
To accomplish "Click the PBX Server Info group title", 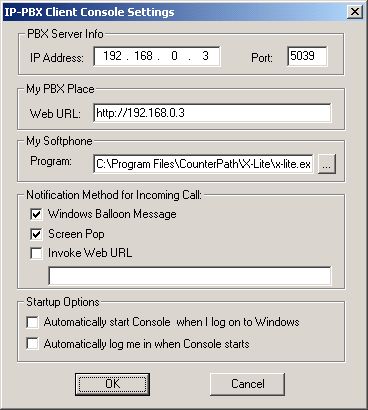I will tap(65, 34).
